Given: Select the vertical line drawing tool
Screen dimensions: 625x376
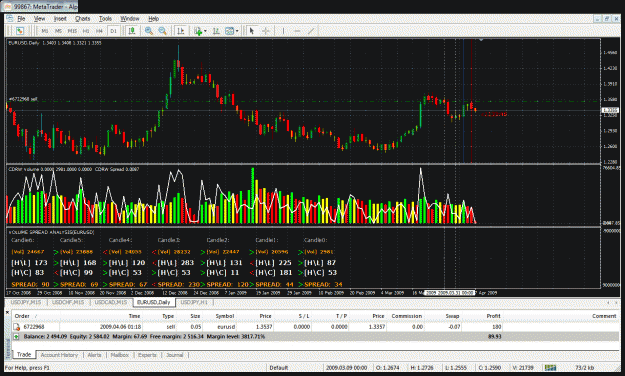Looking at the screenshot, I should [x=283, y=31].
